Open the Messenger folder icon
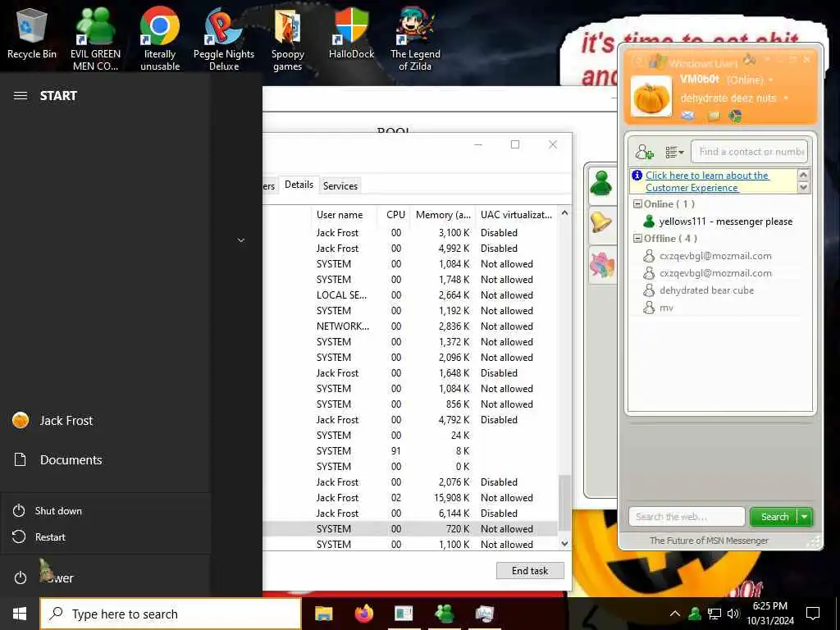The height and width of the screenshot is (630, 840). tap(714, 116)
